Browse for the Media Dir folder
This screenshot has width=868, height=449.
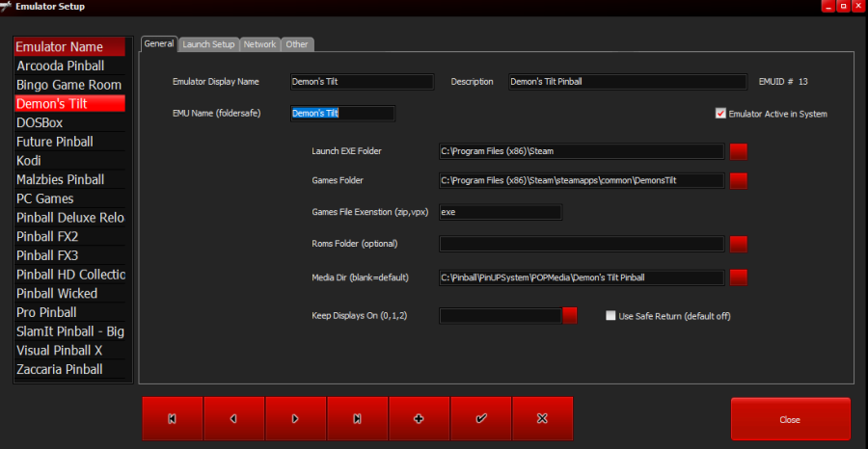[x=739, y=278]
